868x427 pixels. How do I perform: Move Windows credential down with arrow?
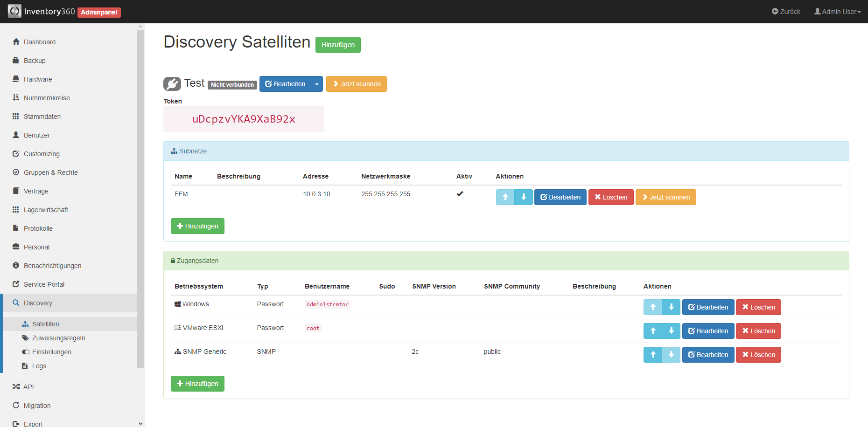671,307
